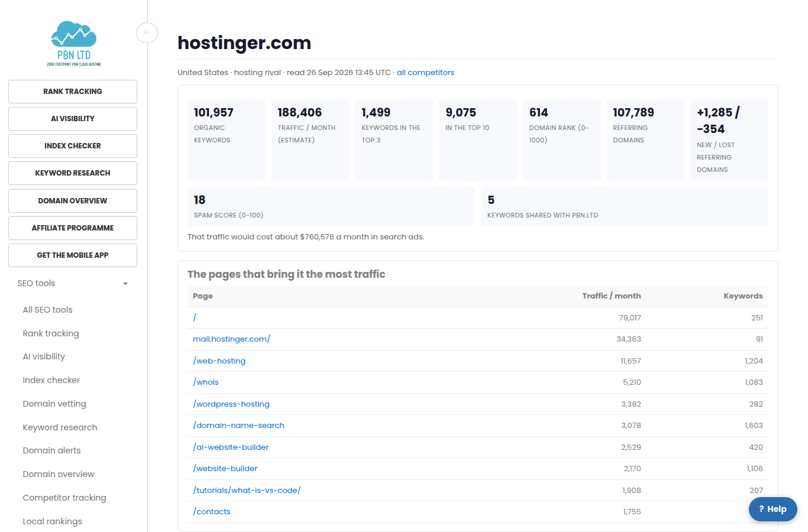The image size is (808, 532).
Task: Click the hostinger.com page heading
Action: pos(244,43)
